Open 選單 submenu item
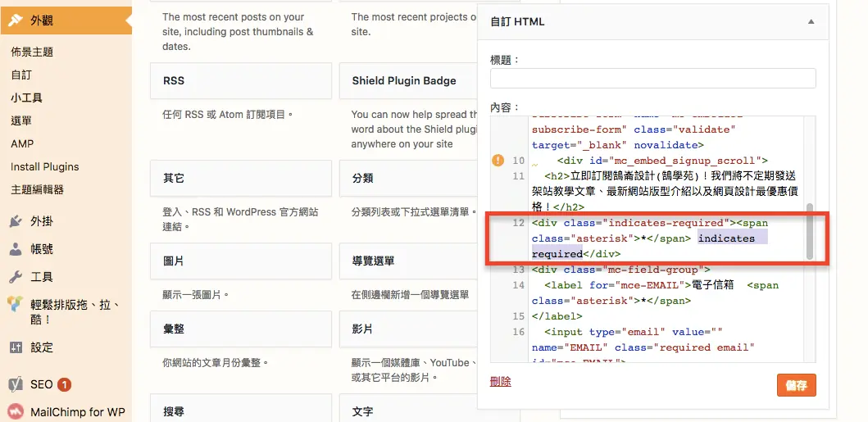Screen dimensions: 868x422 point(21,120)
